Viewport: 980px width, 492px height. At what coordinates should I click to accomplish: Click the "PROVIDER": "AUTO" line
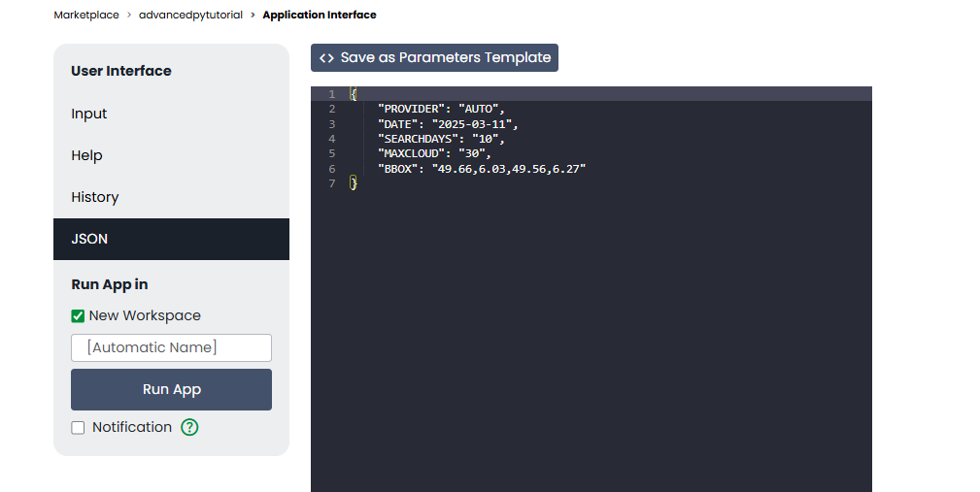click(x=441, y=110)
